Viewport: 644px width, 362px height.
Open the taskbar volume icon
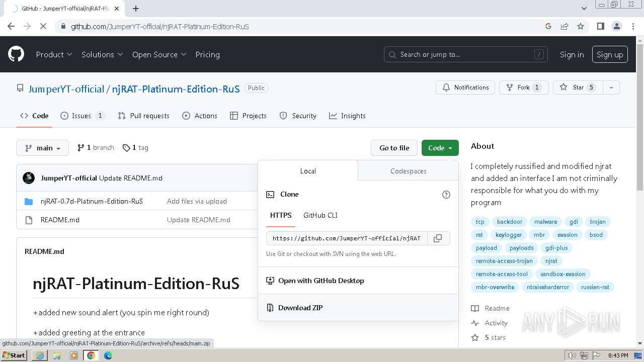click(572, 355)
